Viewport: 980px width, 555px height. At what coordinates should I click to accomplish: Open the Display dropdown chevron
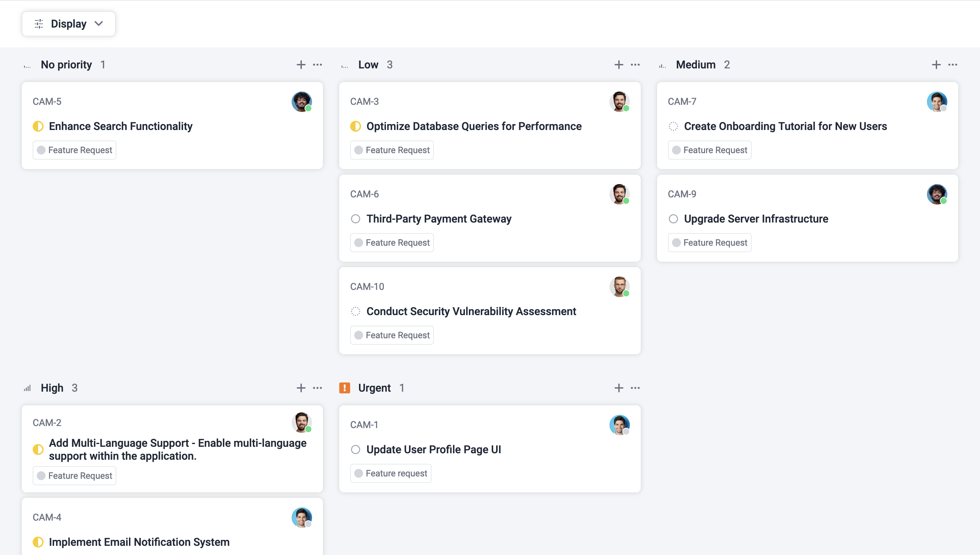tap(99, 23)
